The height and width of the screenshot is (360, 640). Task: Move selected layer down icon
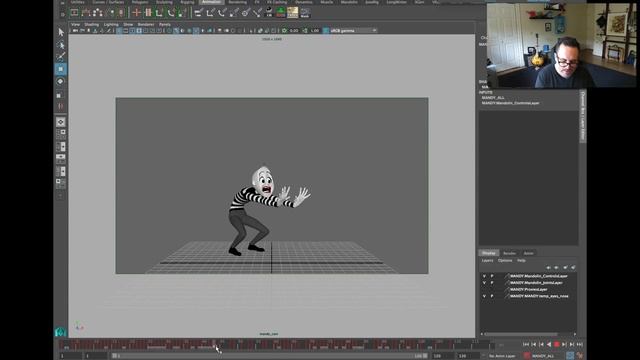(x=556, y=267)
